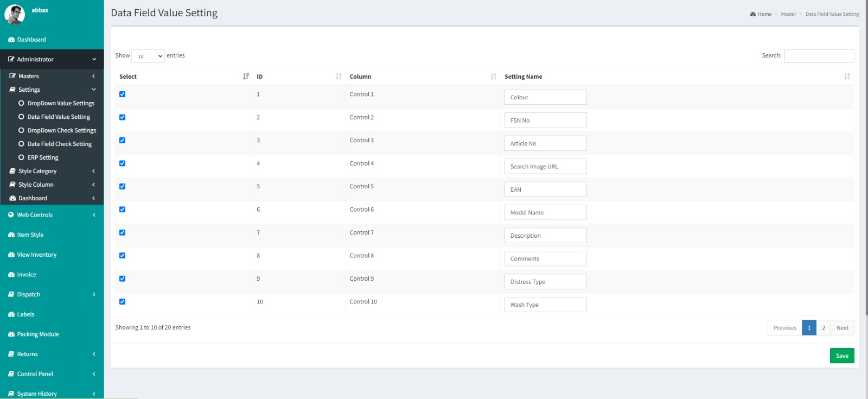Click the Home icon in breadcrumb
The height and width of the screenshot is (399, 868).
coord(753,14)
